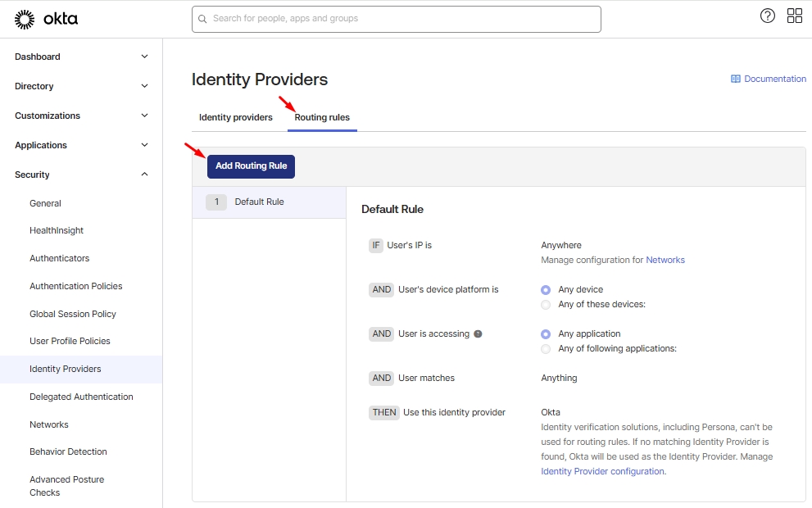Open the help question mark icon
This screenshot has width=812, height=508.
pos(768,16)
